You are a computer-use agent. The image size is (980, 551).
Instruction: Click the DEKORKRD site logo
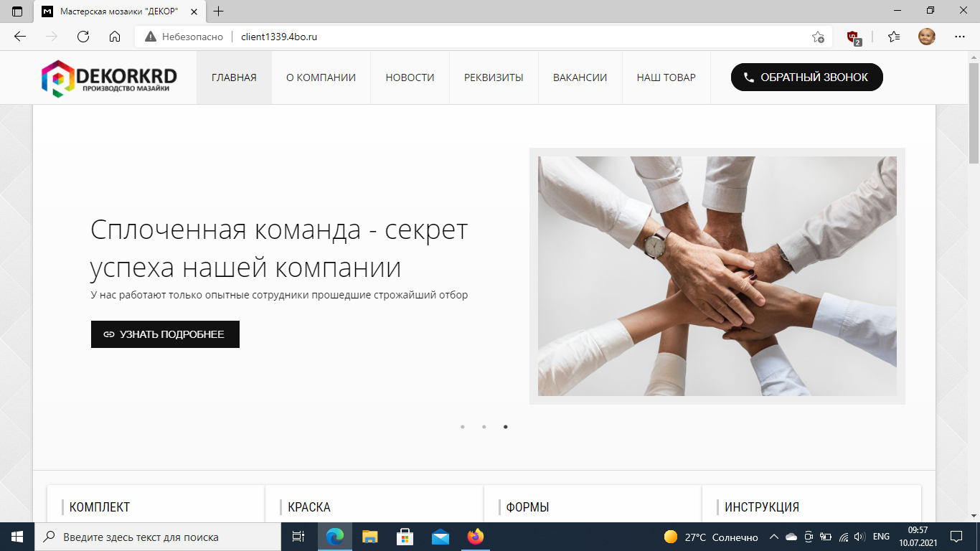108,78
